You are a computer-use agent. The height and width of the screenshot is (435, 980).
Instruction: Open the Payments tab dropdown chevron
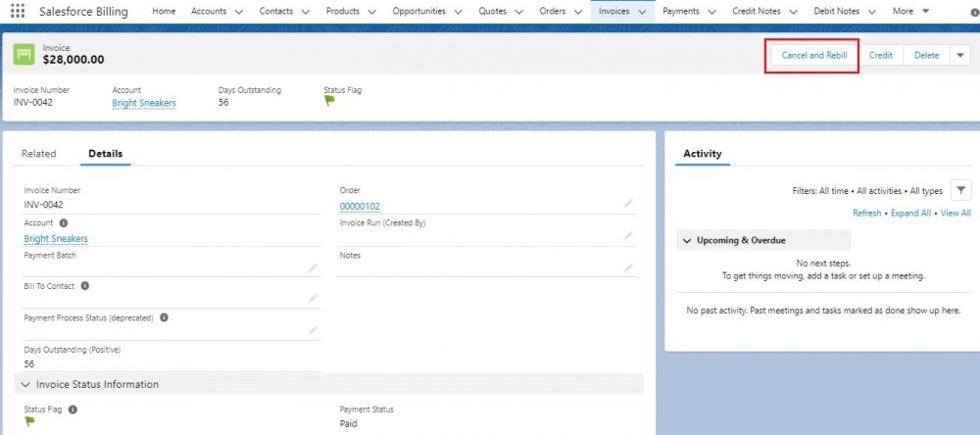pyautogui.click(x=711, y=11)
